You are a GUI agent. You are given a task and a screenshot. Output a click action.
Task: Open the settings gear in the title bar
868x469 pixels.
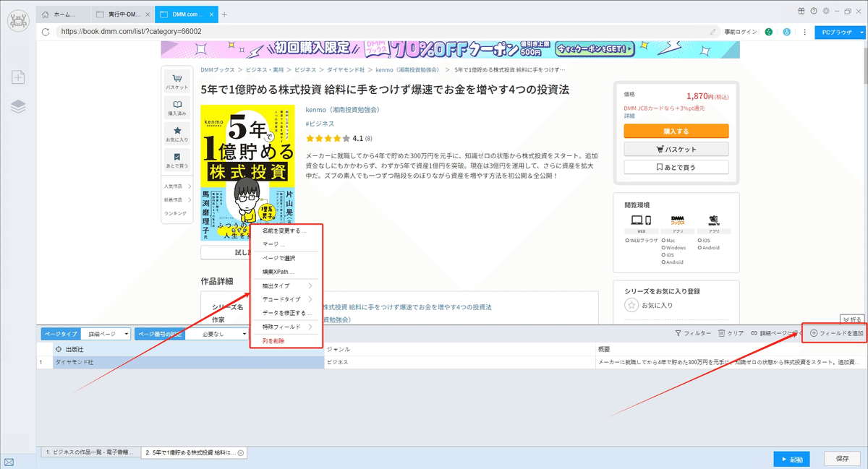(826, 11)
